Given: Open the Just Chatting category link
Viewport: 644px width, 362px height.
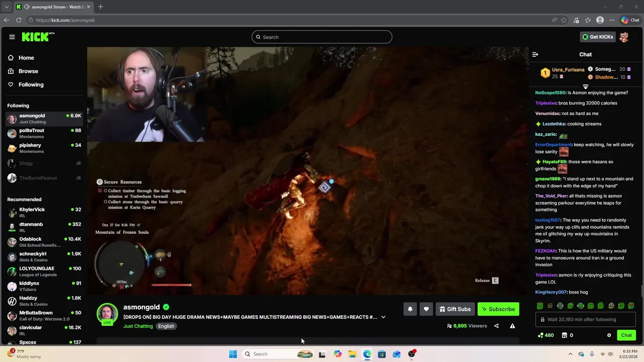Looking at the screenshot, I should click(138, 326).
